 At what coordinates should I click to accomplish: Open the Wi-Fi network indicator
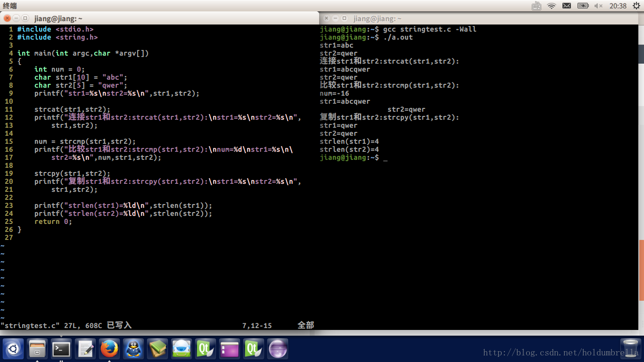552,6
